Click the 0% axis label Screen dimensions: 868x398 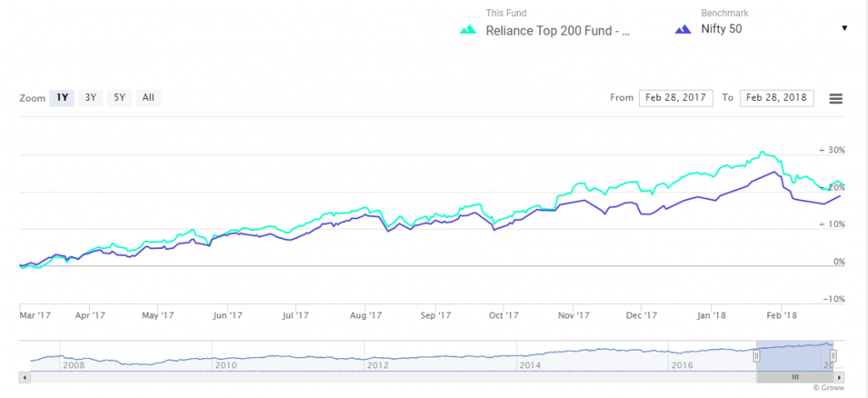(838, 262)
